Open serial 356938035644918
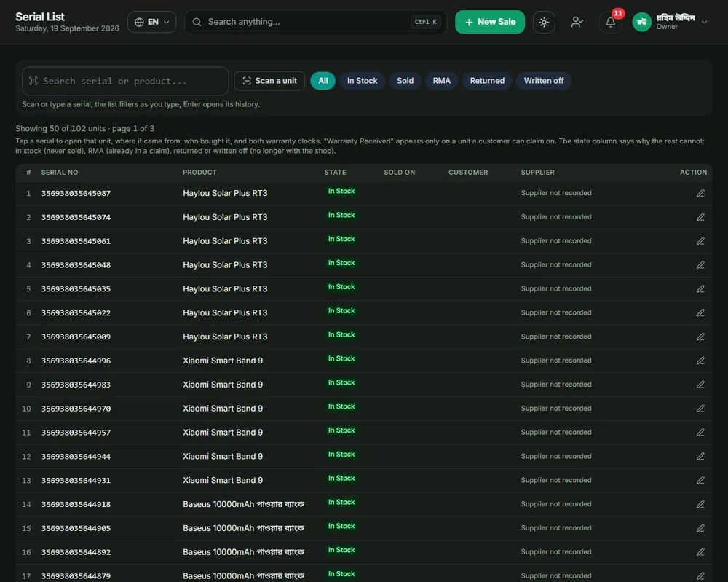Image resolution: width=728 pixels, height=582 pixels. coord(76,504)
